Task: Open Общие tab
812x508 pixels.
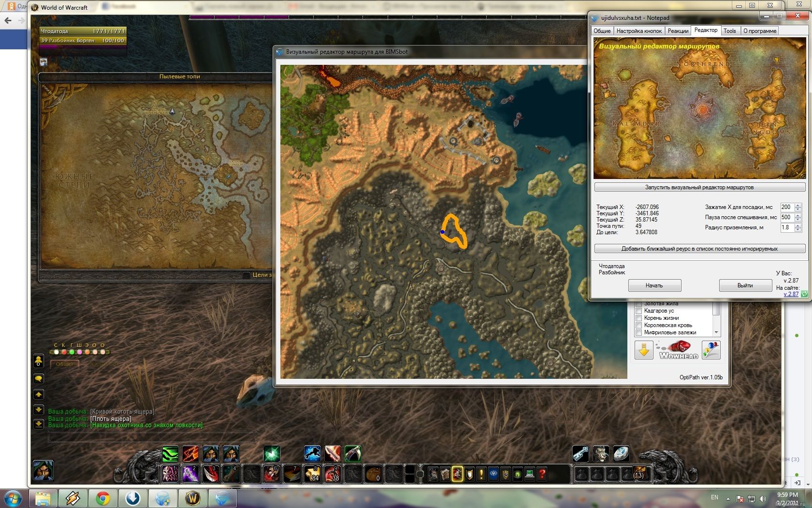Action: point(602,31)
